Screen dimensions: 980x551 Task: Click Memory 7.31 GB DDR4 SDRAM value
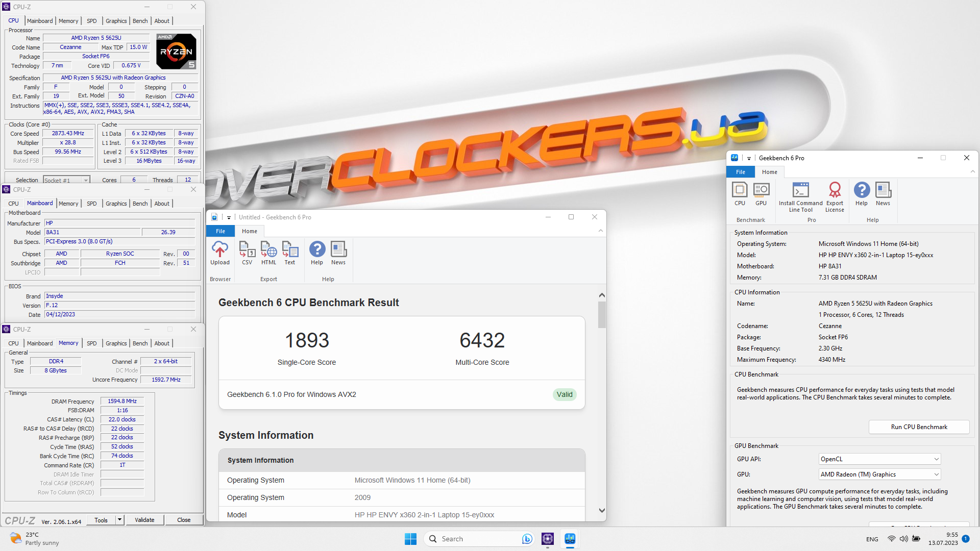847,278
